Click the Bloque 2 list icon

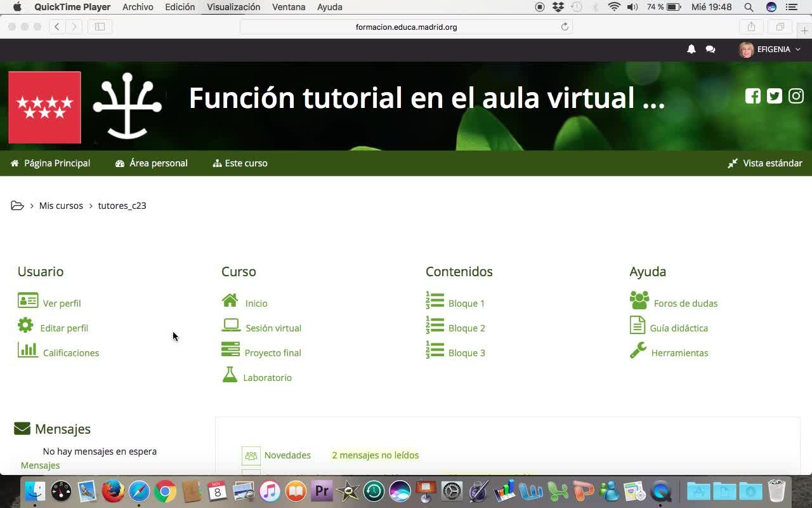point(435,325)
